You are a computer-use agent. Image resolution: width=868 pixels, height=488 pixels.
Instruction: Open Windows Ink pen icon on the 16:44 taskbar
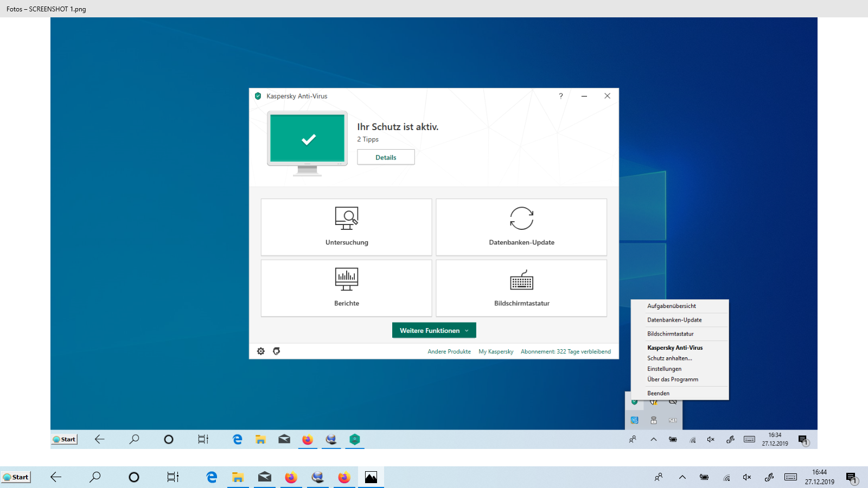[x=769, y=477]
